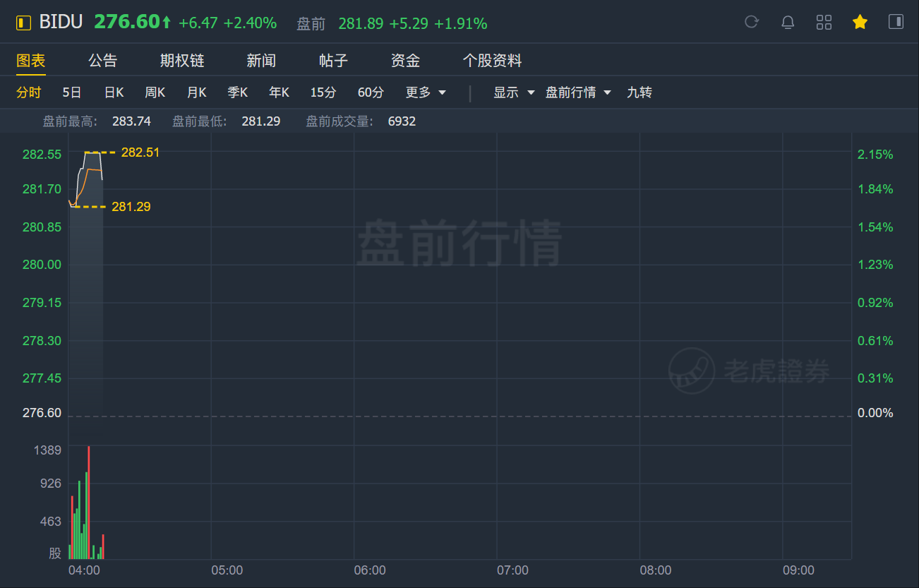Click the +2.40% change value
Image resolution: width=919 pixels, height=588 pixels.
[250, 23]
